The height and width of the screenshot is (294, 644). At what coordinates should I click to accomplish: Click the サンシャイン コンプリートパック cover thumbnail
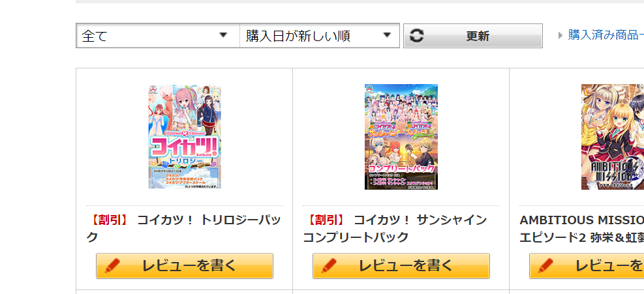401,137
